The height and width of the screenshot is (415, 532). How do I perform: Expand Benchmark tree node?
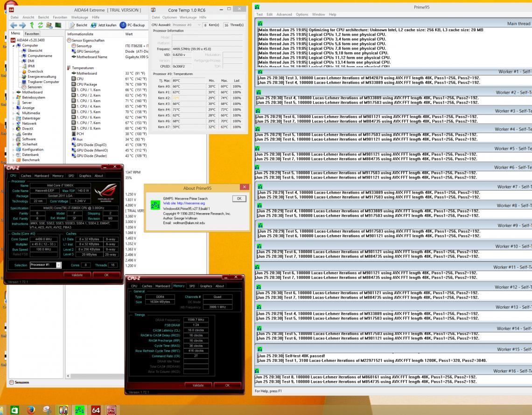(14, 160)
